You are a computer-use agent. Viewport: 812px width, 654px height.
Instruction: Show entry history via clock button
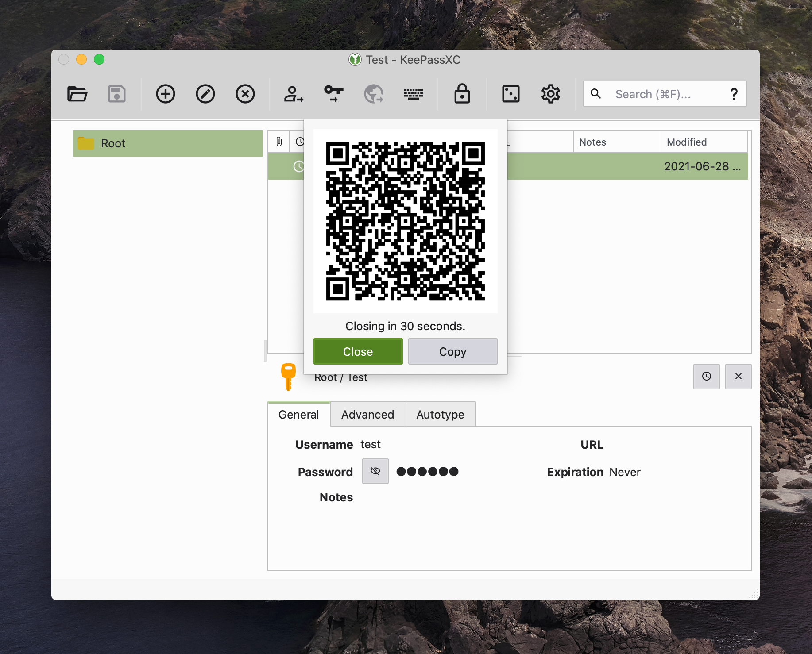[x=706, y=377]
